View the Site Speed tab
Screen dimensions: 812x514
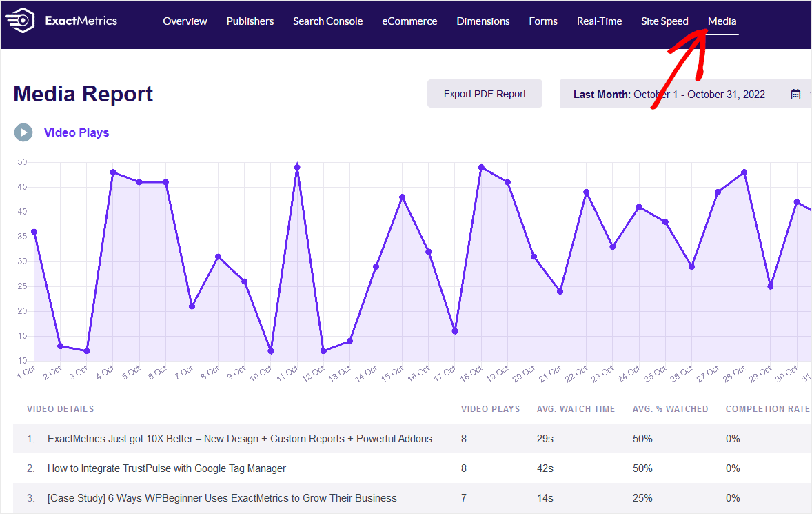[664, 21]
